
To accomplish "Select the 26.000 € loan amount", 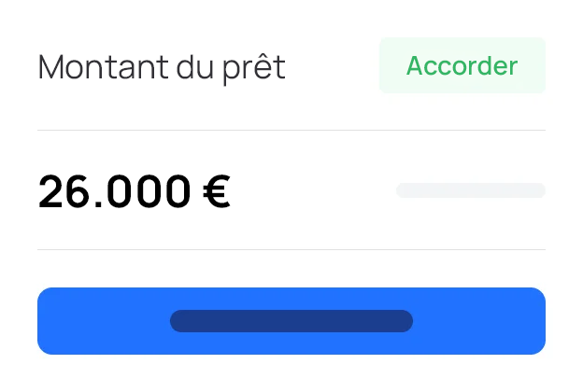I will pyautogui.click(x=134, y=191).
